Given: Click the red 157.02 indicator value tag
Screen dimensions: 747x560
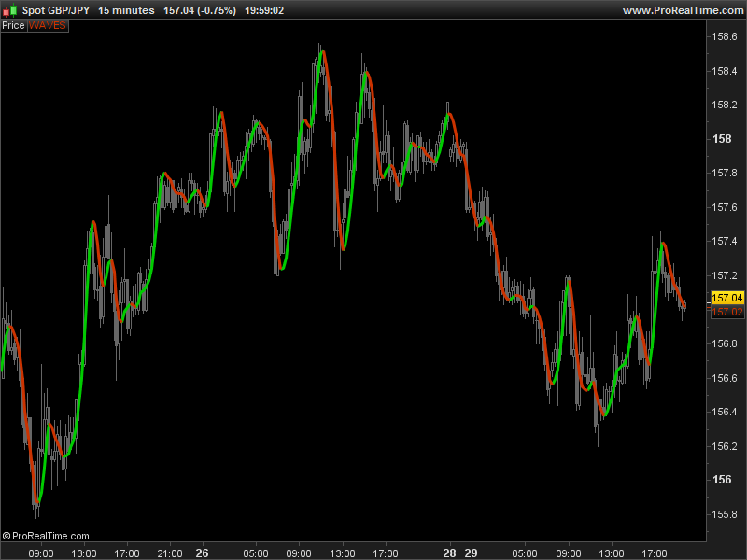Looking at the screenshot, I should point(727,312).
